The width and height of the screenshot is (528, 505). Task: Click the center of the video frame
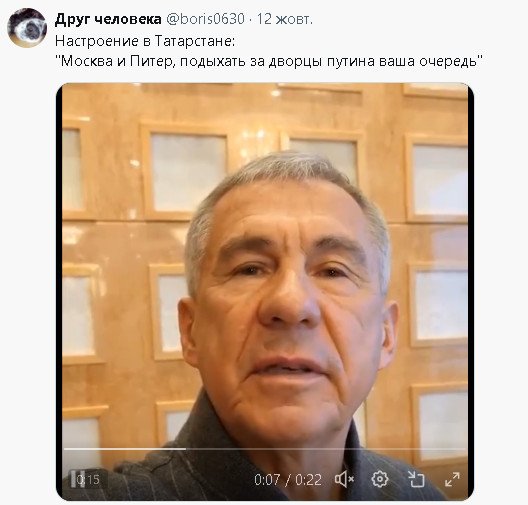265,292
